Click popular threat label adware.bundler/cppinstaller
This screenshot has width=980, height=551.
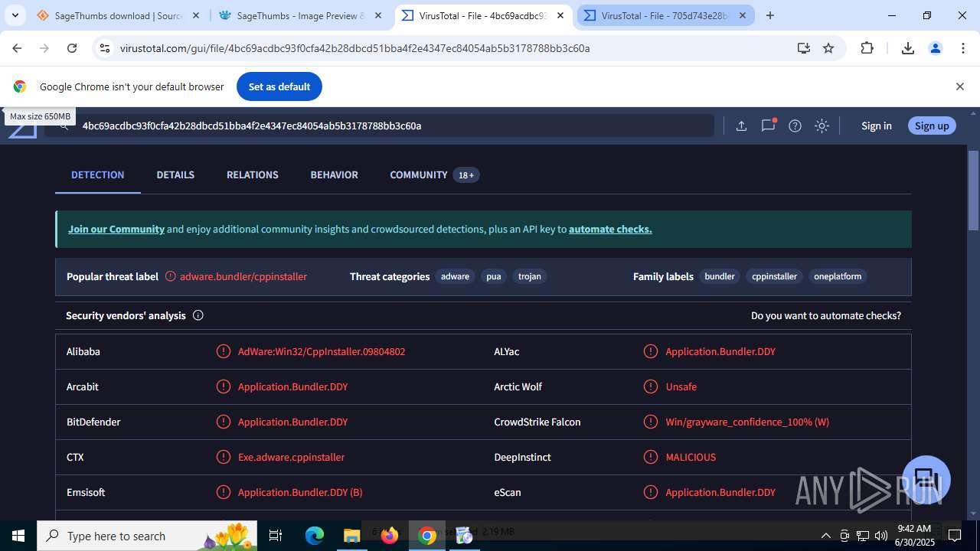pyautogui.click(x=243, y=276)
